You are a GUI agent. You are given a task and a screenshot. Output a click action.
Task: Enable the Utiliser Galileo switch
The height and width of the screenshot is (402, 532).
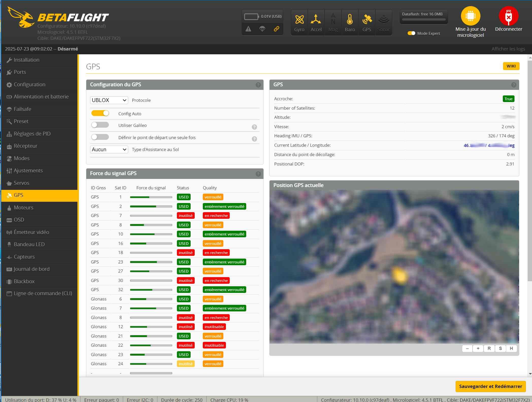[100, 125]
